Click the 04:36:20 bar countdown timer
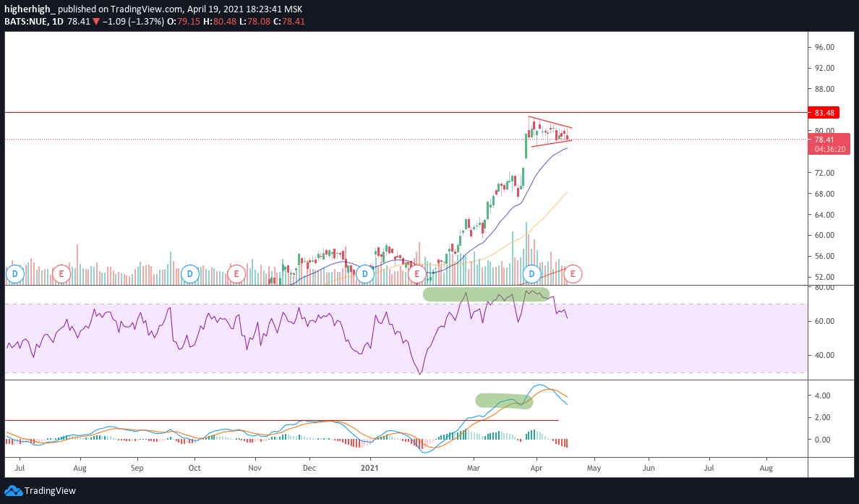This screenshot has height=504, width=859. pyautogui.click(x=829, y=149)
